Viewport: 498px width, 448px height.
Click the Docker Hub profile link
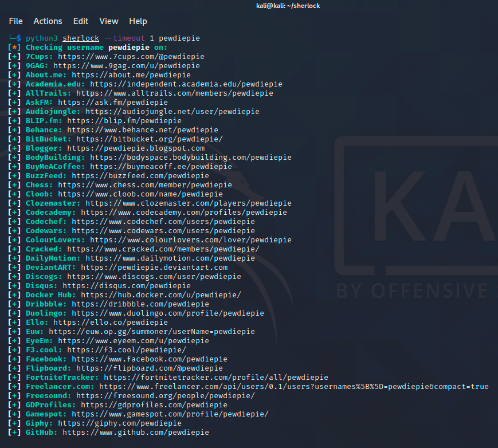coord(160,295)
